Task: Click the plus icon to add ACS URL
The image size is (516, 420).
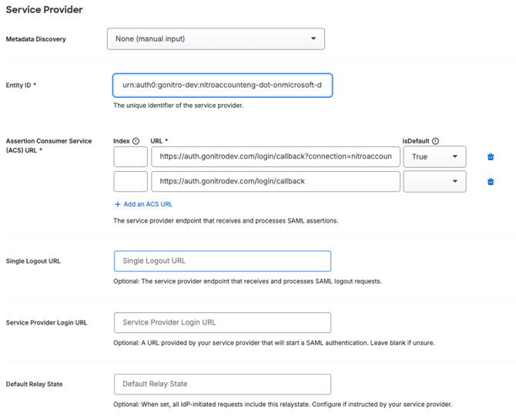Action: click(118, 204)
